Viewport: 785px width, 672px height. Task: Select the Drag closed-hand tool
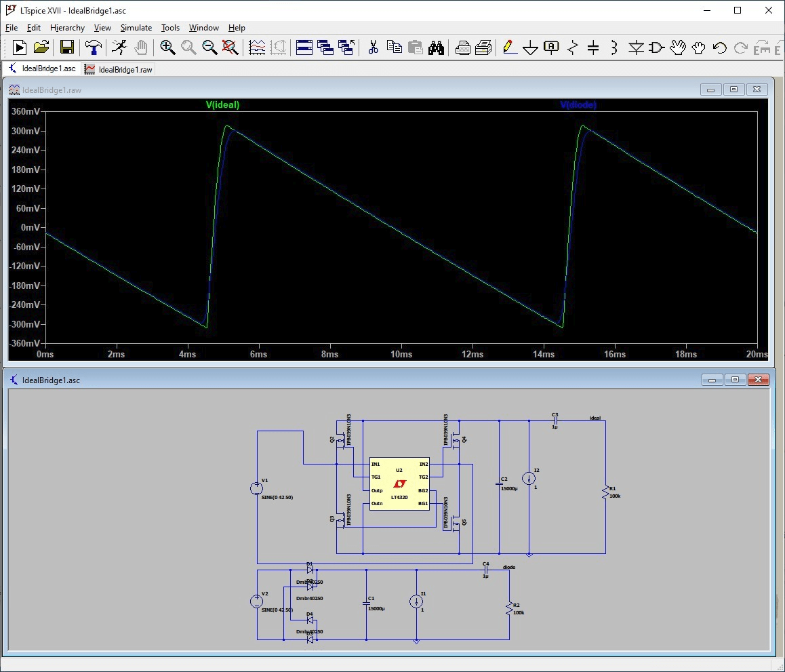(x=698, y=47)
